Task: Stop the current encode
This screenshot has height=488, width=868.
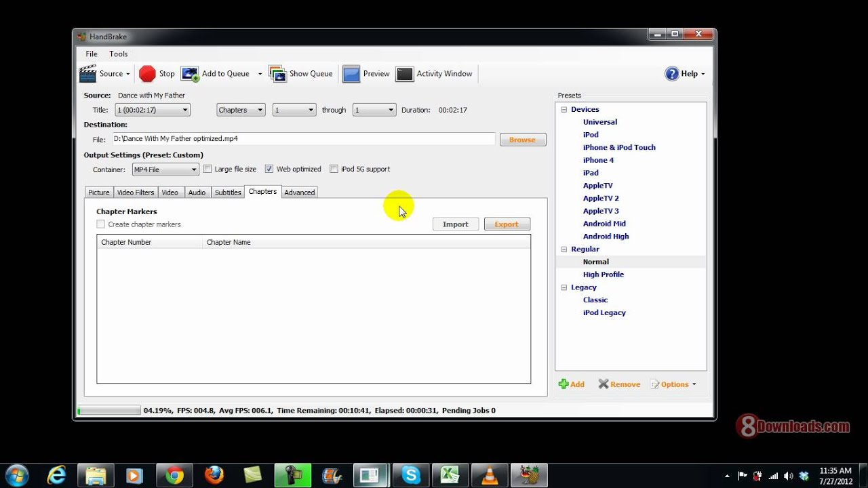Action: point(157,74)
